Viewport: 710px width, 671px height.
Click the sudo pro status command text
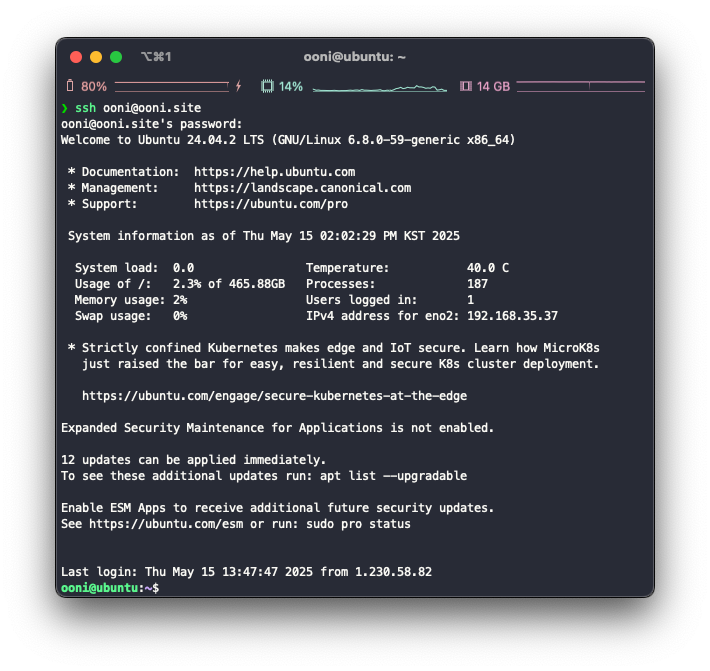(359, 524)
